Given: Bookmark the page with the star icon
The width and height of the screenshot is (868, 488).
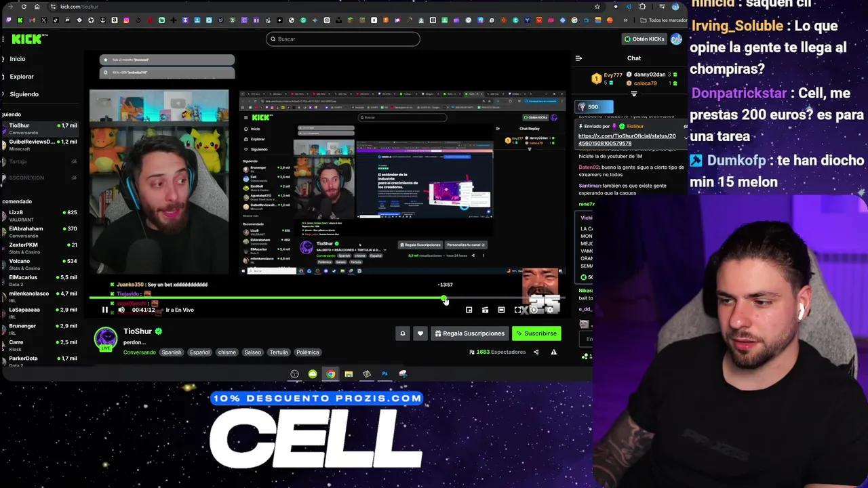Looking at the screenshot, I should [x=597, y=7].
